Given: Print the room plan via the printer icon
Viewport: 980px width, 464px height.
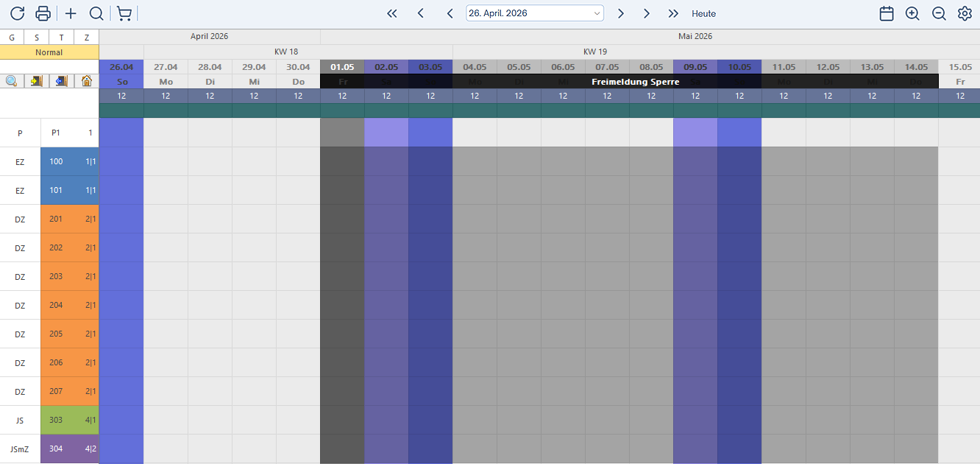Looking at the screenshot, I should (x=43, y=13).
